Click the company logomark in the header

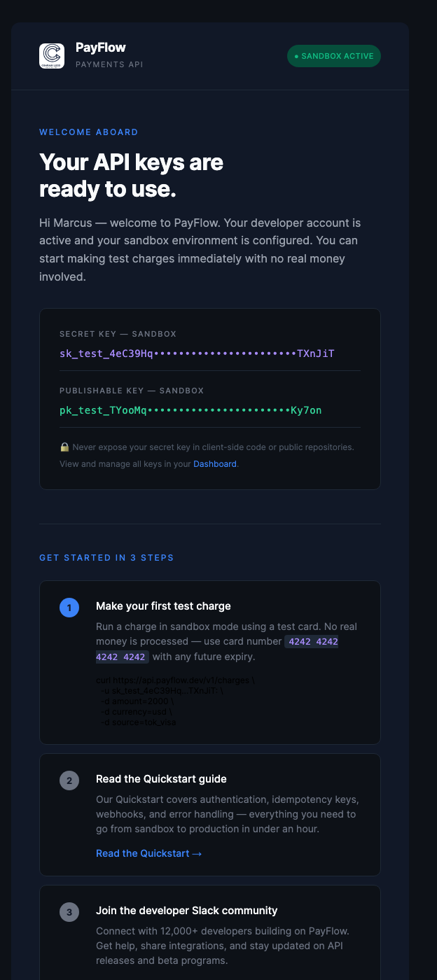coord(51,55)
